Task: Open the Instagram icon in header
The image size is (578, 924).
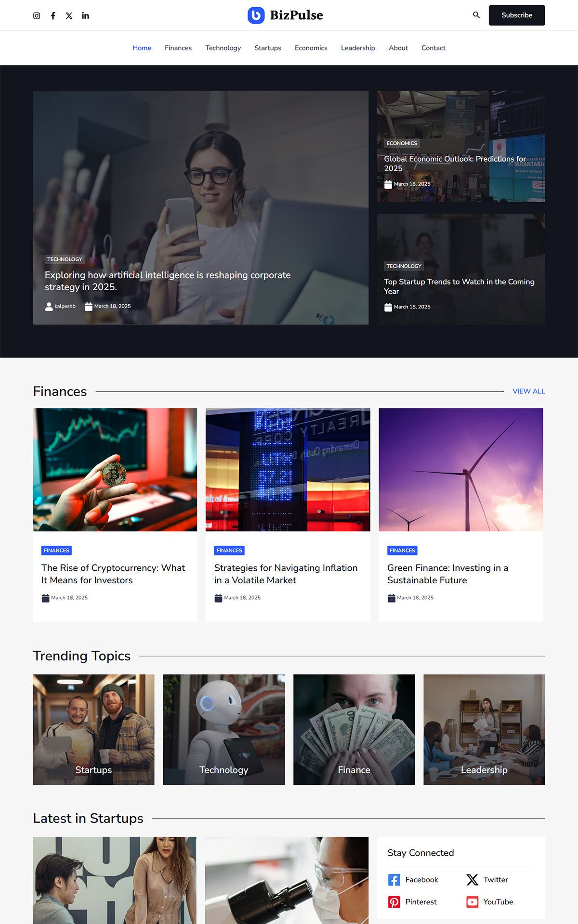Action: coord(37,15)
